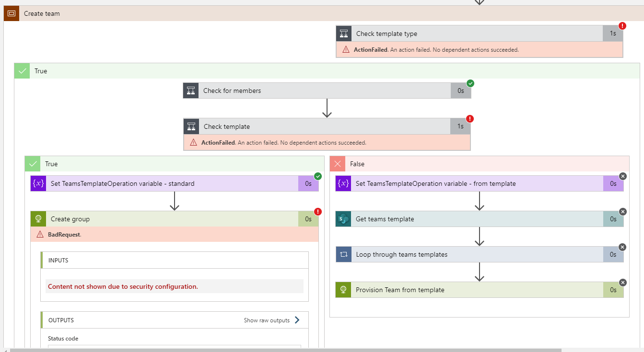
Task: Click the skipped status icon on Get teams template
Action: click(622, 211)
